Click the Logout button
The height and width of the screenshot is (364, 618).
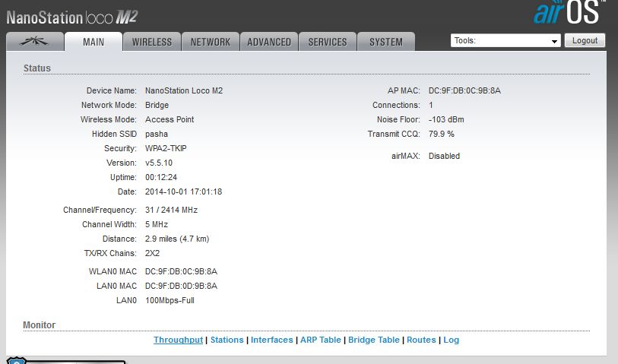[585, 40]
